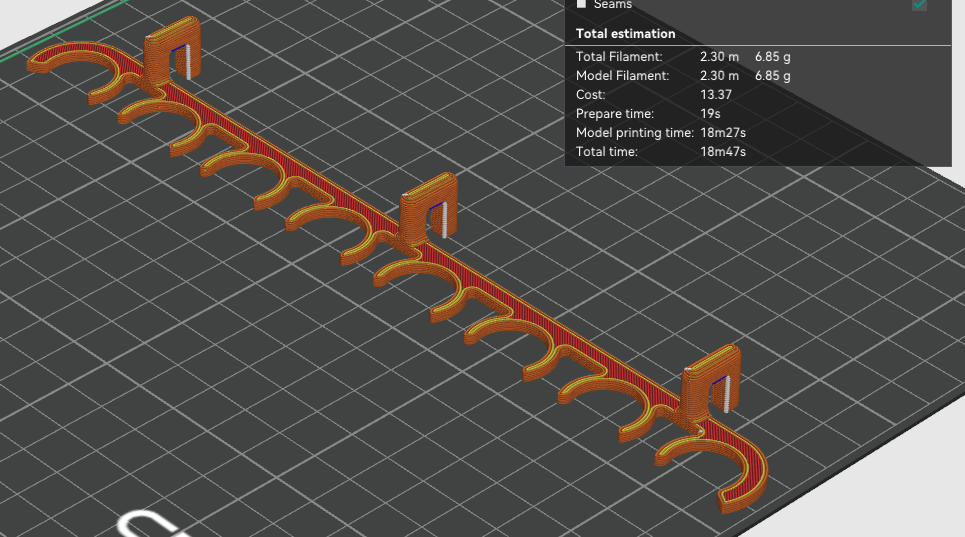Screen dimensions: 965x537
Task: Select the prepare time '19s'
Action: 710,114
